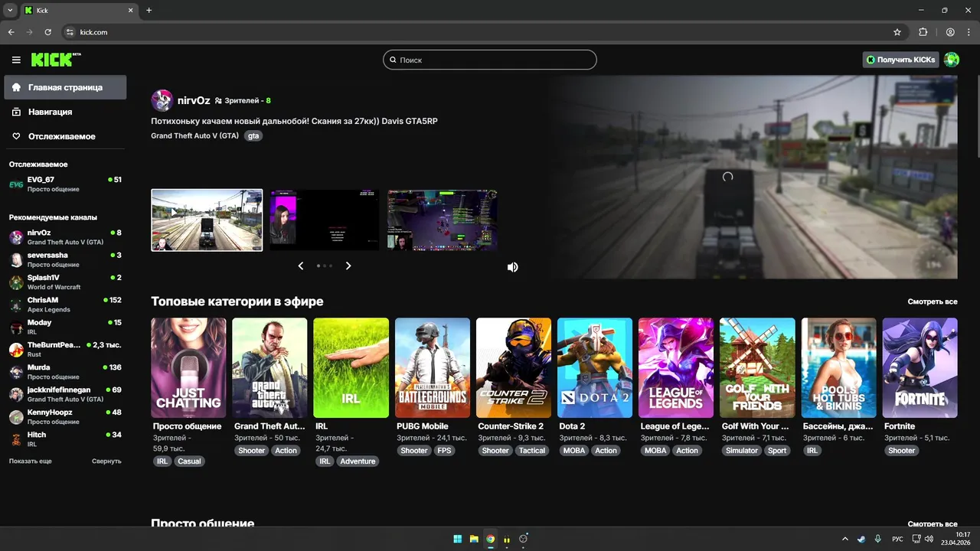This screenshot has width=980, height=551.
Task: Open browser tab search dropdown
Action: [x=10, y=10]
